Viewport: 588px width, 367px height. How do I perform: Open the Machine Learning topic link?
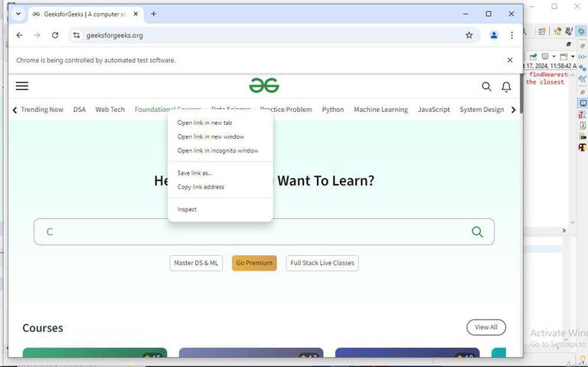point(381,110)
